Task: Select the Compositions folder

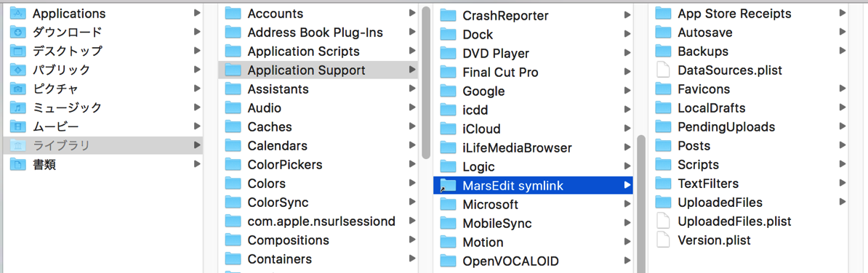Action: 318,240
